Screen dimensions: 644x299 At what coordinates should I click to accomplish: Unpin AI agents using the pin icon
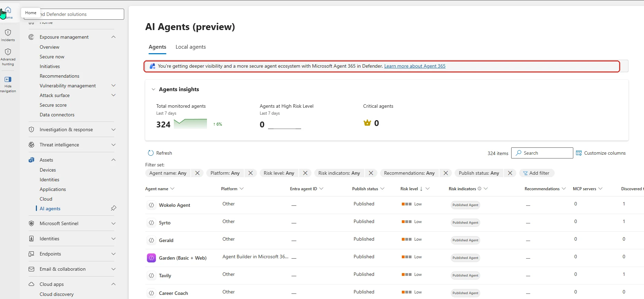113,208
